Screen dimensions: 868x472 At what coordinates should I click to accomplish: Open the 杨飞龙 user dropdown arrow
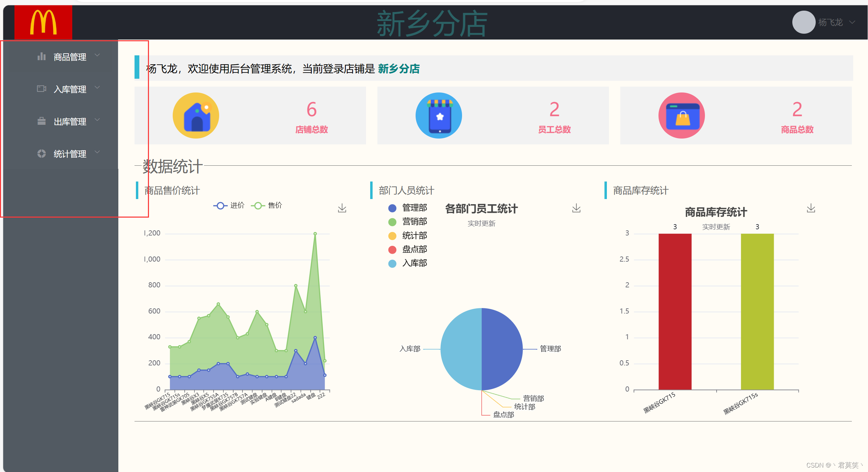pyautogui.click(x=852, y=22)
